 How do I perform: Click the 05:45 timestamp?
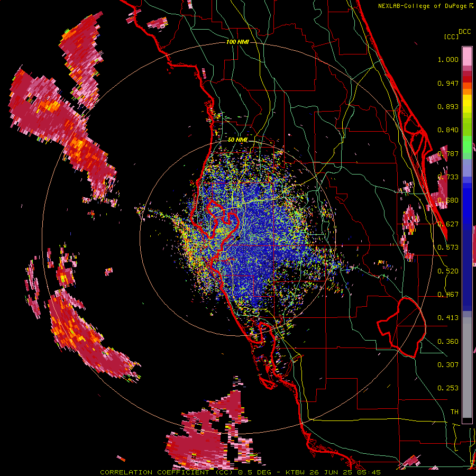pos(369,472)
